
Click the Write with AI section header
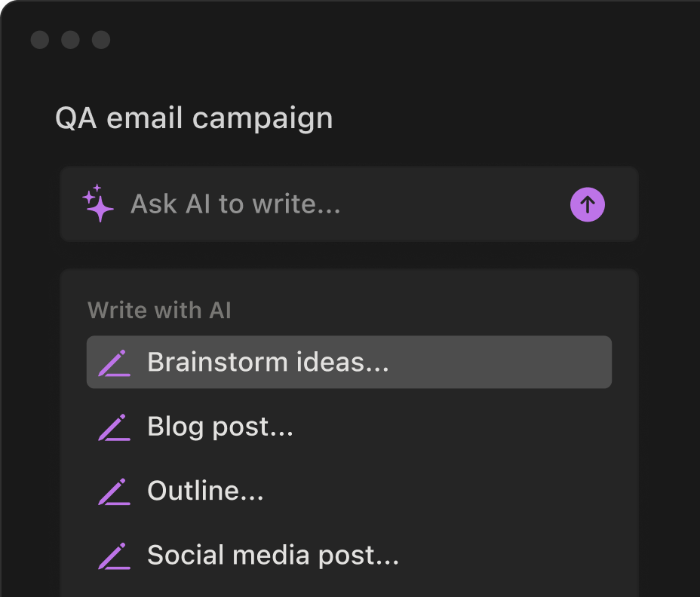click(x=159, y=310)
